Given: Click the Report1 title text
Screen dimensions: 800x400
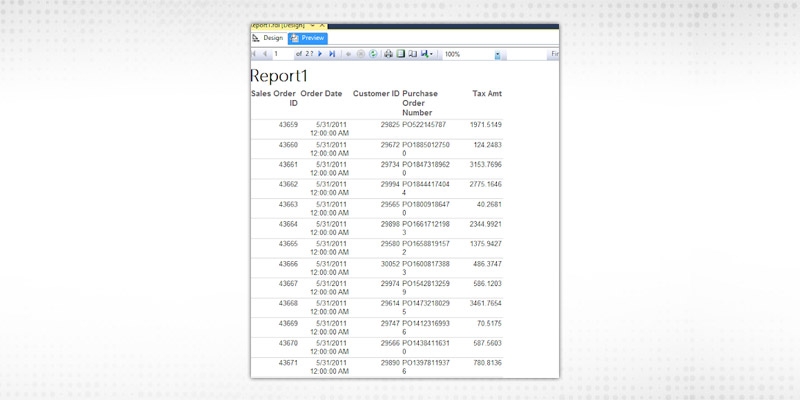Looking at the screenshot, I should point(279,77).
